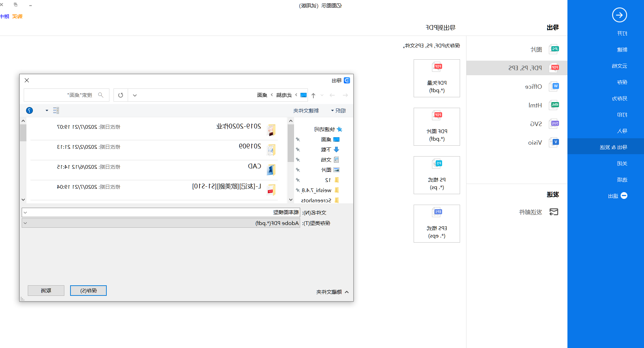Select 文档 in the navigation pane
644x348 pixels.
[x=330, y=160]
